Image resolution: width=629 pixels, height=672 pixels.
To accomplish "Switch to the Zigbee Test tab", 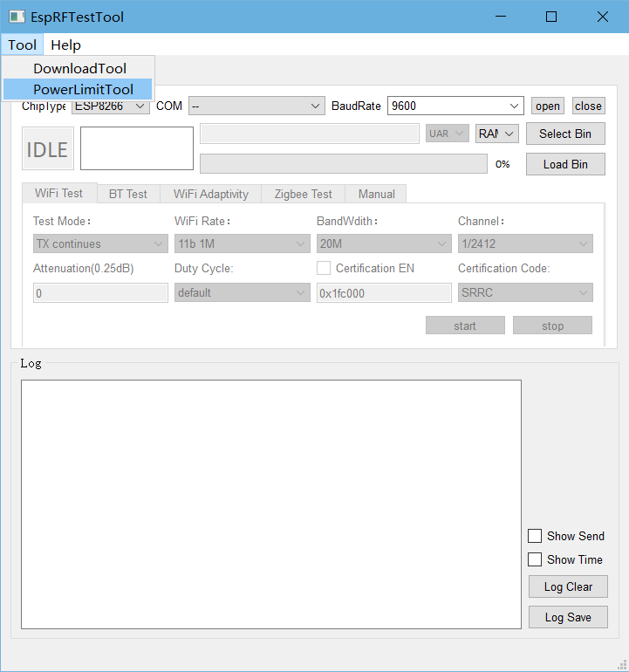I will click(x=303, y=194).
